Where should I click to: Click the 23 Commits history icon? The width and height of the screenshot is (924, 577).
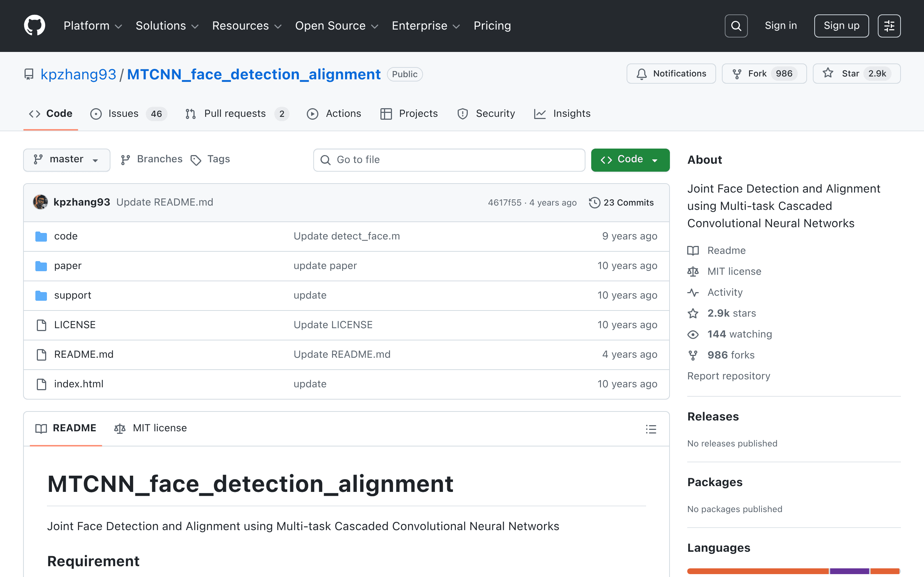[x=594, y=203]
